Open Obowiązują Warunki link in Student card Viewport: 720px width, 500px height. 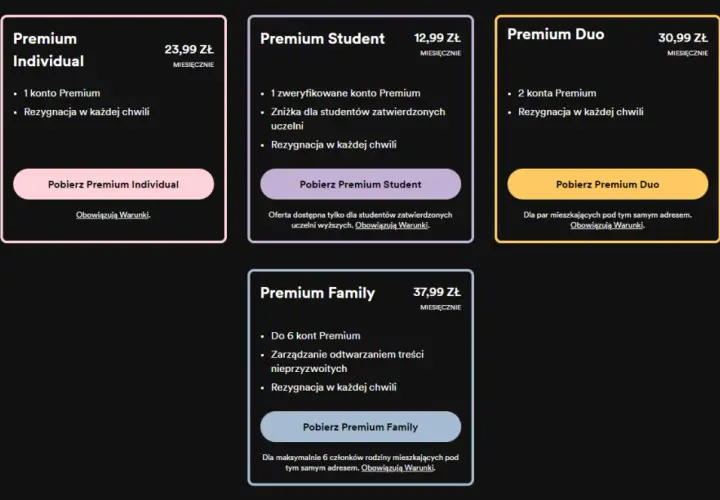tap(391, 225)
